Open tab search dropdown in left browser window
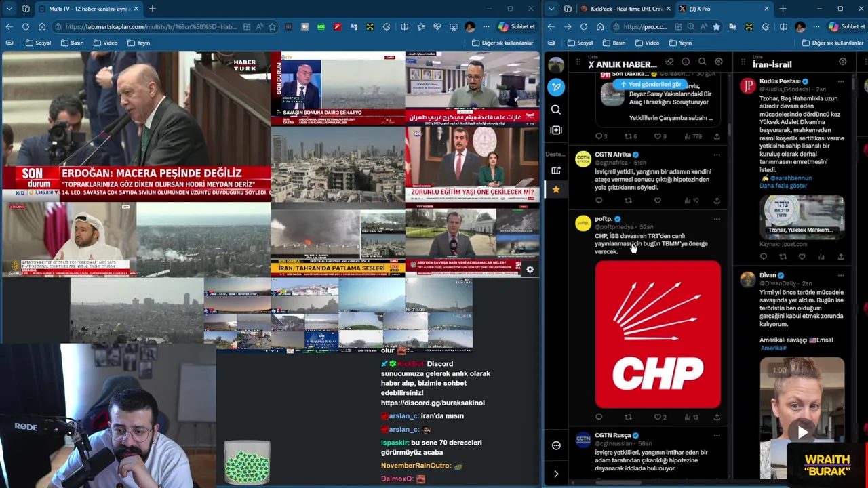 point(9,9)
